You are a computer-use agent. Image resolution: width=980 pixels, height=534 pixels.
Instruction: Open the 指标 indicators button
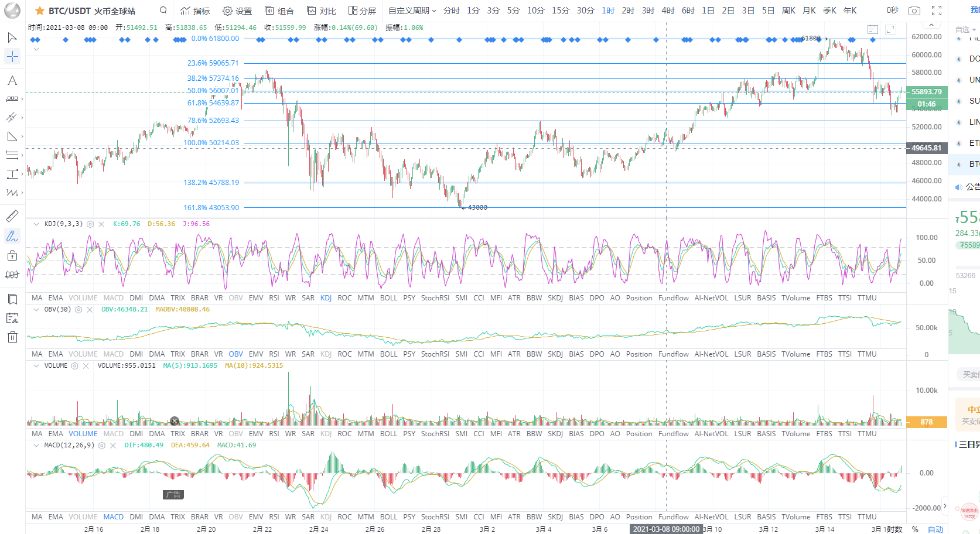195,11
